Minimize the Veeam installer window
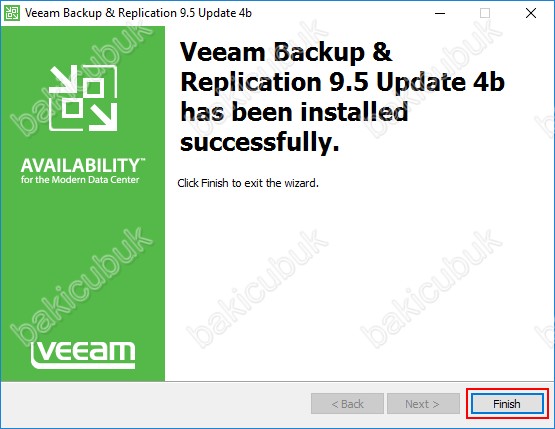555x429 pixels. [x=440, y=13]
